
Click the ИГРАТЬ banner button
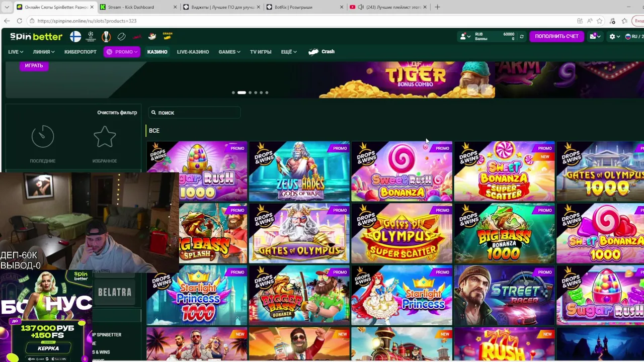(34, 65)
